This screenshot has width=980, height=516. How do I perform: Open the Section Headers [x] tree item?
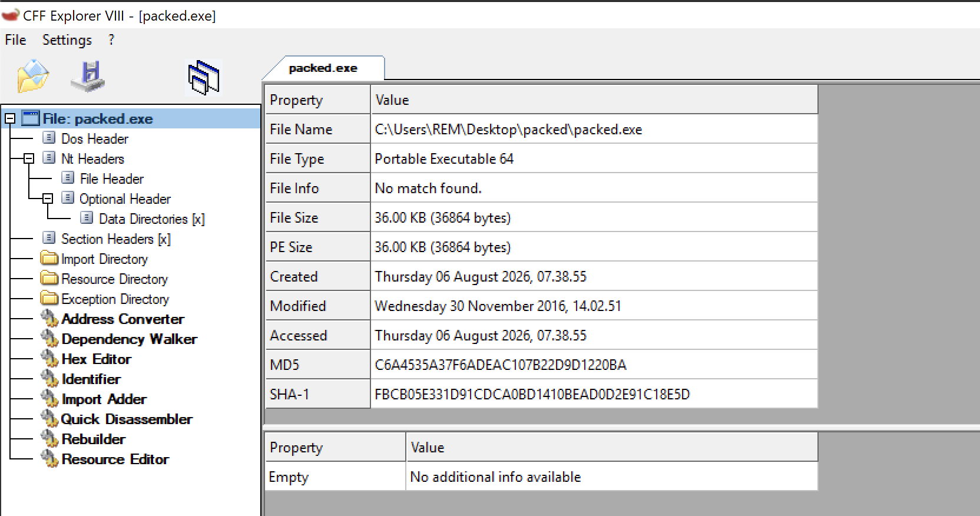tap(116, 239)
